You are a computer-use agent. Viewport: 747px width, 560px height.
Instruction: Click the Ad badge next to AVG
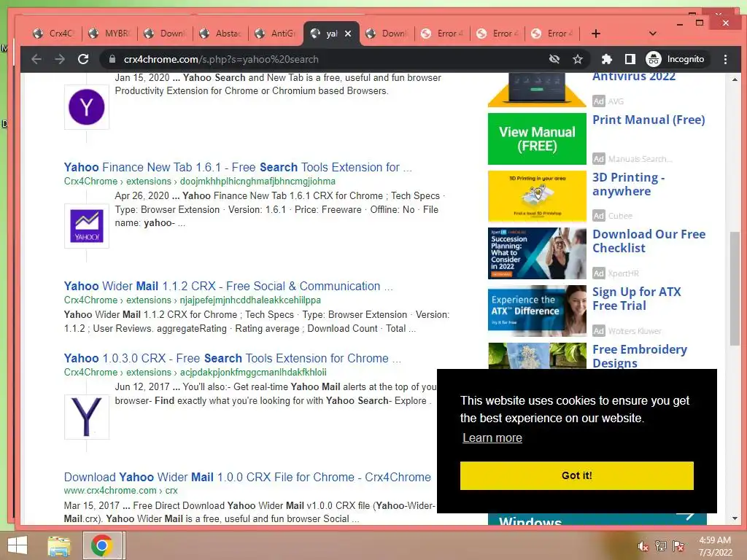598,101
